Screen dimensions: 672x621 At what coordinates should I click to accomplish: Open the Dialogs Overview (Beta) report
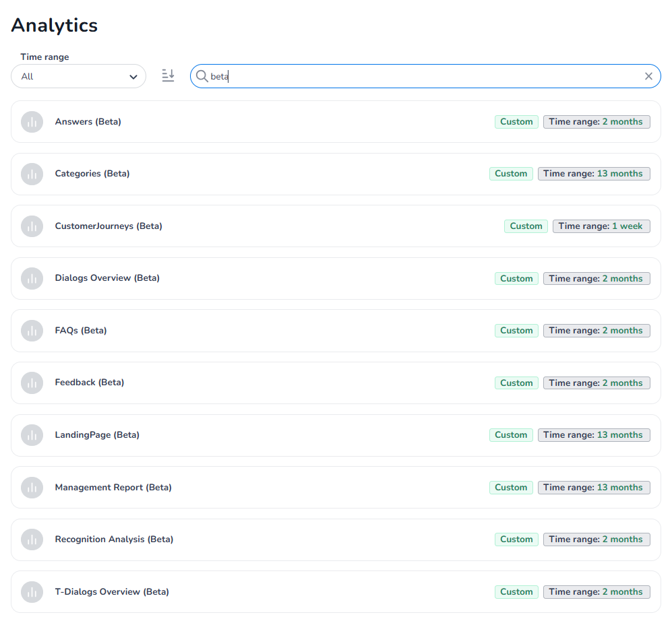click(x=107, y=278)
